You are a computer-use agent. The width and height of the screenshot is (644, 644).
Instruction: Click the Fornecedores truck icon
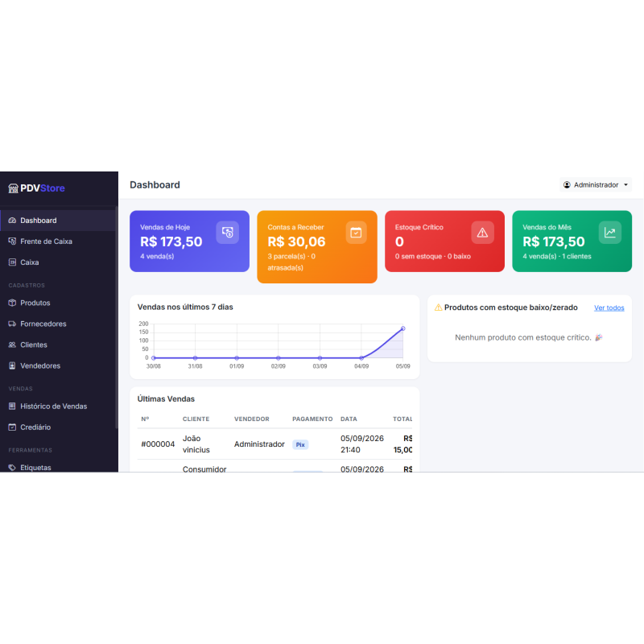point(12,324)
